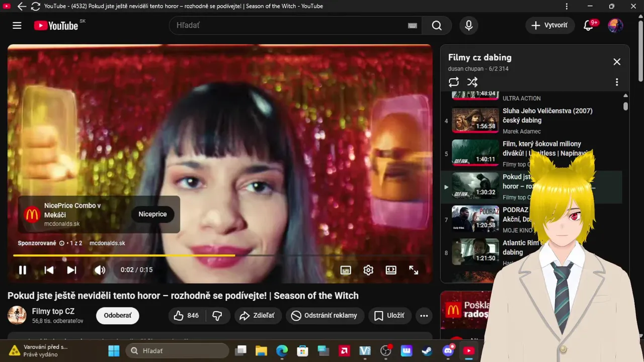The width and height of the screenshot is (644, 362).
Task: Click the Windows taskbar Hľadať search box
Action: click(x=177, y=351)
